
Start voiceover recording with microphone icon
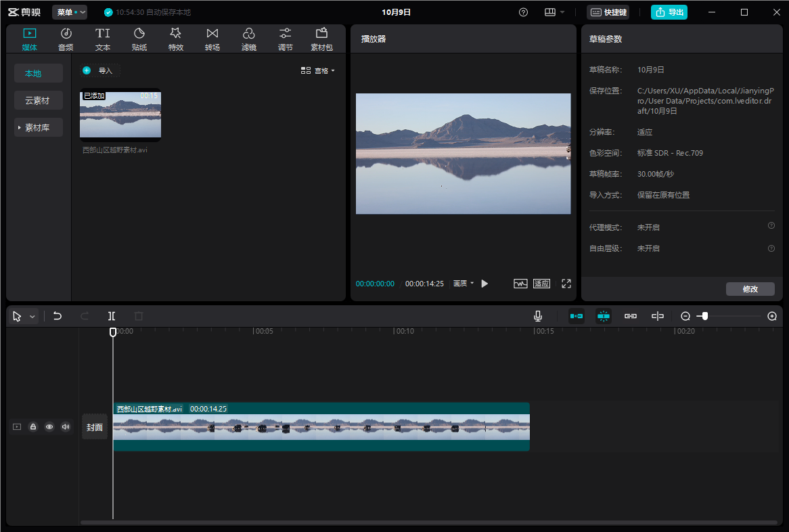[538, 316]
